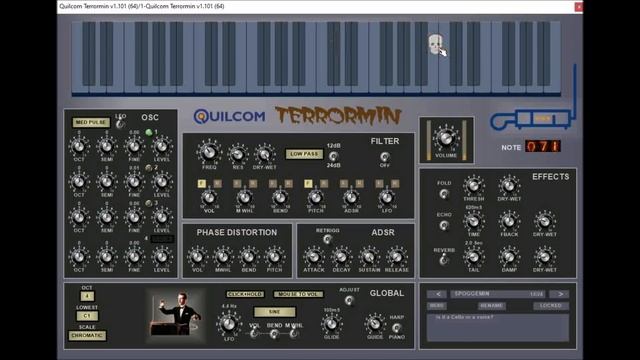This screenshot has height=360, width=640.
Task: Open the MED PULSE waveform selector
Action: coord(91,122)
